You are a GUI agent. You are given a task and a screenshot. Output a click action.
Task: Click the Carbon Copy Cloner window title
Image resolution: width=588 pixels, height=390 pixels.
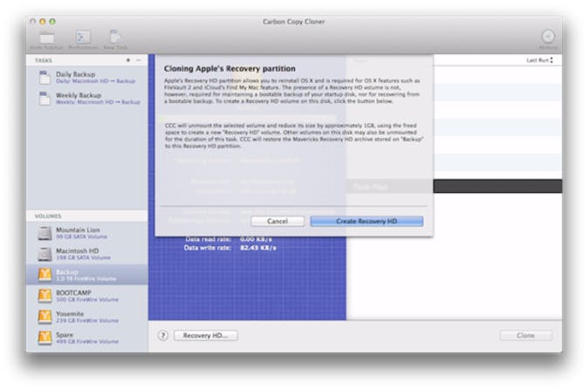click(x=294, y=22)
